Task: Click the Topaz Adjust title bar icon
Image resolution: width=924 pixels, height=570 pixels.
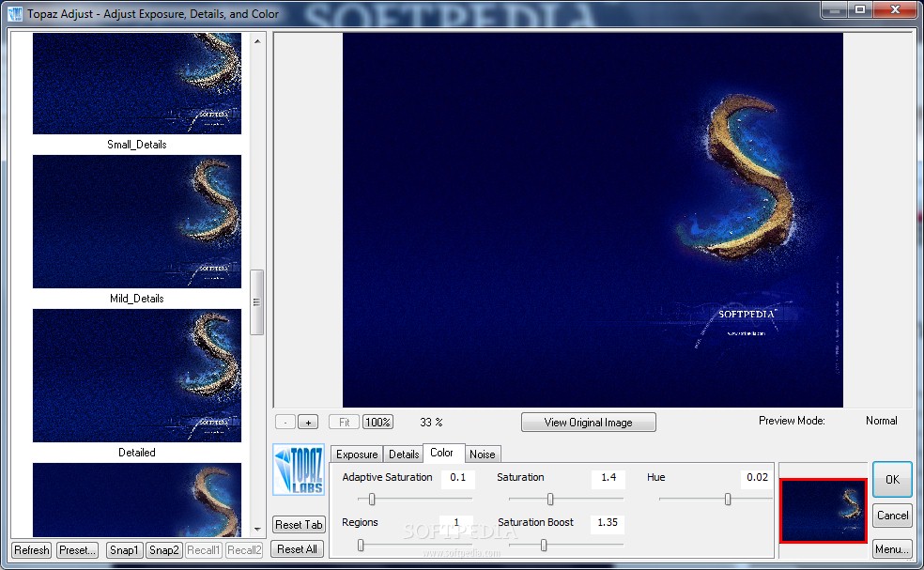Action: click(15, 13)
